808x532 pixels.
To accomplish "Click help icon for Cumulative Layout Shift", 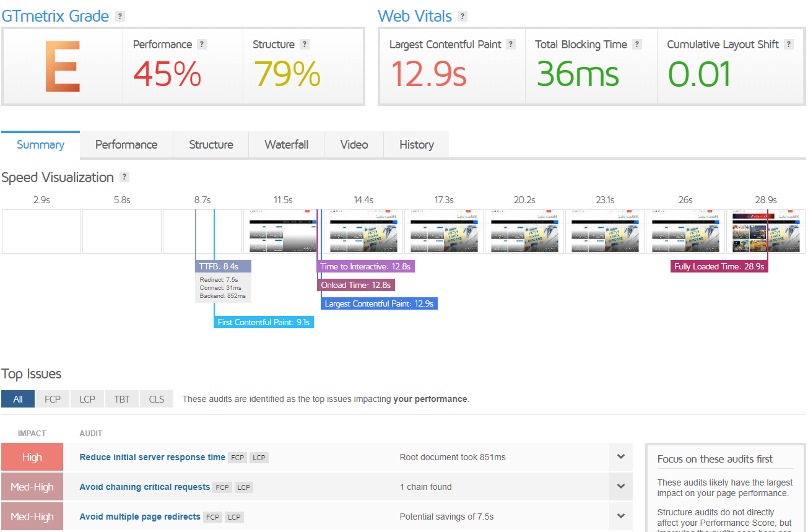I will pyautogui.click(x=788, y=45).
